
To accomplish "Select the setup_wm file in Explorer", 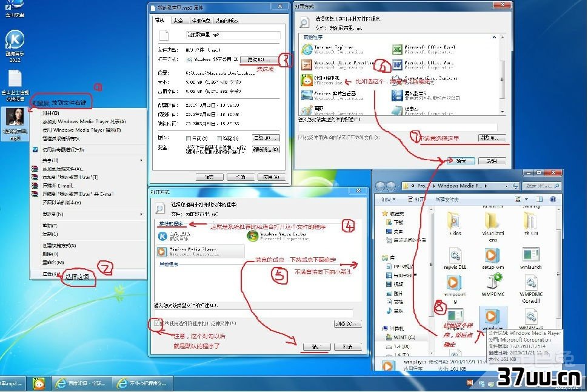I will (493, 259).
